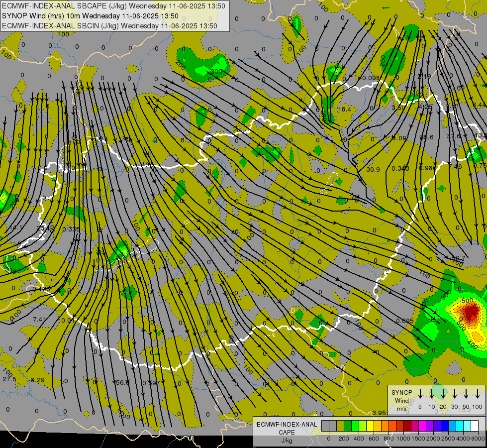Screen dimensions: 487x448
Task: Click the '37.6' CIN value on the map
Action: [454, 136]
